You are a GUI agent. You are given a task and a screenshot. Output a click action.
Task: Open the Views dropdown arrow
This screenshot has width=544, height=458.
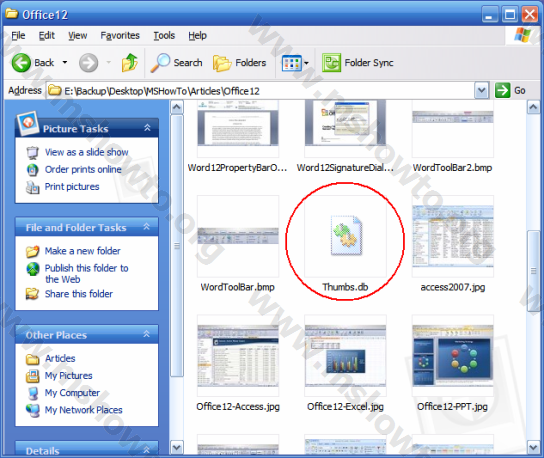click(x=306, y=63)
